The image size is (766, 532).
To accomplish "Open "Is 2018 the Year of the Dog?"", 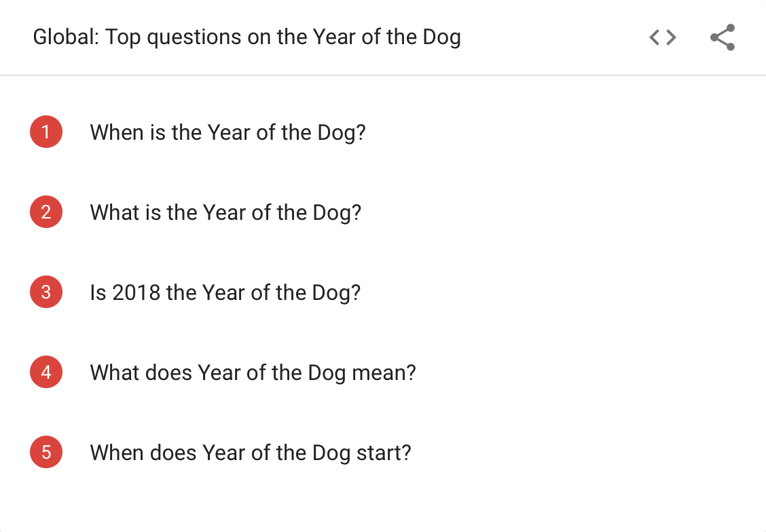I will [x=225, y=292].
